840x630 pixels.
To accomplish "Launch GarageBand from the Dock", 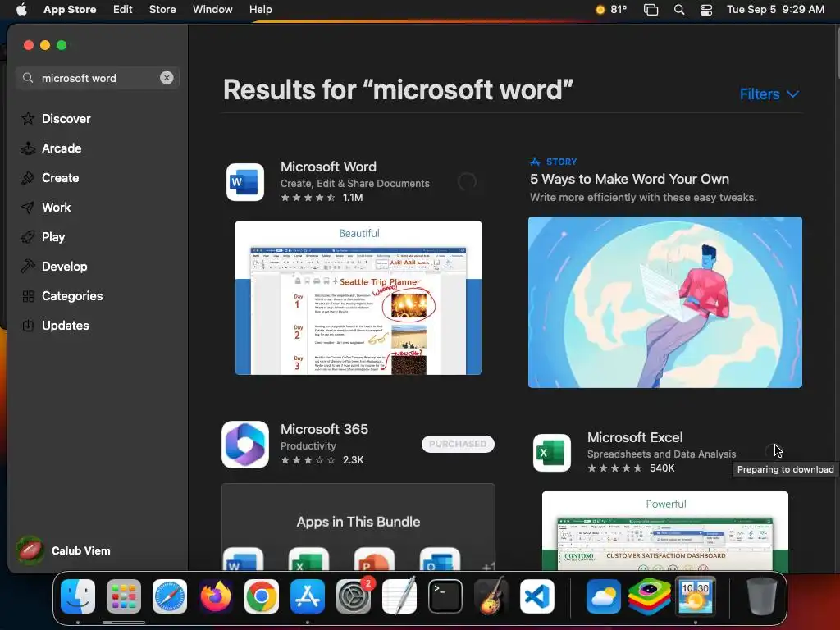I will (491, 596).
